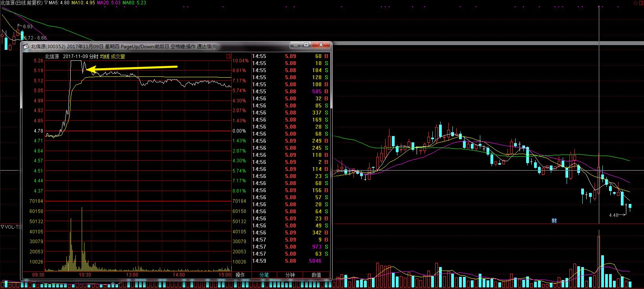Image resolution: width=644 pixels, height=289 pixels.
Task: Toggle the 成交量 volume label
Action: [x=118, y=56]
